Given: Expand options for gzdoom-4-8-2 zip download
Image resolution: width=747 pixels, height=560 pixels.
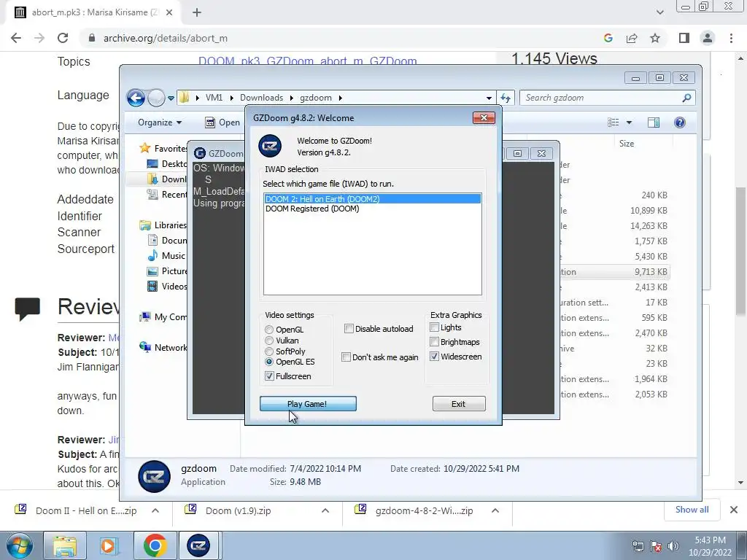Looking at the screenshot, I should pyautogui.click(x=495, y=510).
